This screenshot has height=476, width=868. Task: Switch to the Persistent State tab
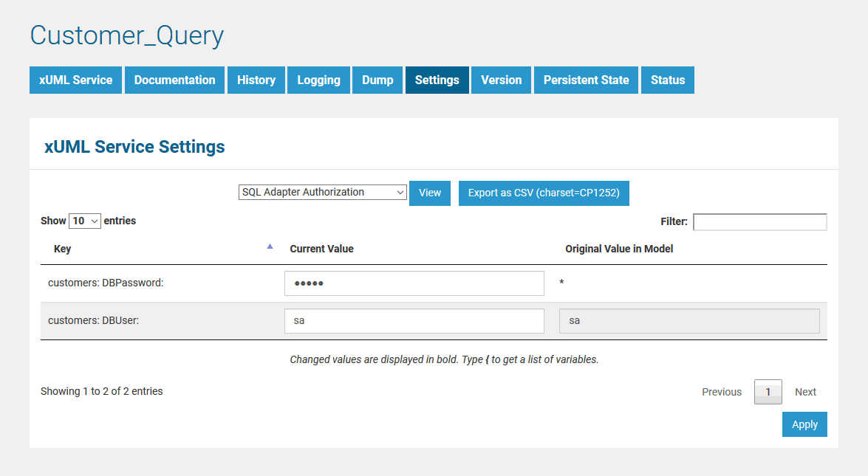point(586,80)
